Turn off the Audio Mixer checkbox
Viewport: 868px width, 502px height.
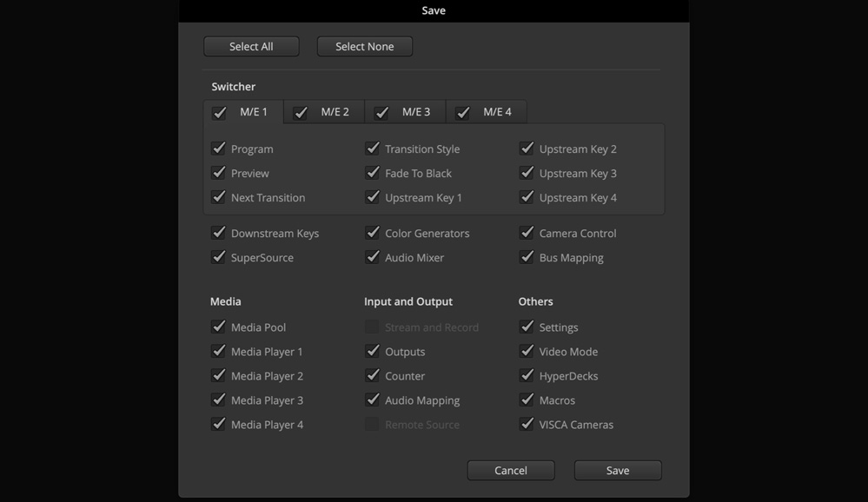pyautogui.click(x=372, y=257)
